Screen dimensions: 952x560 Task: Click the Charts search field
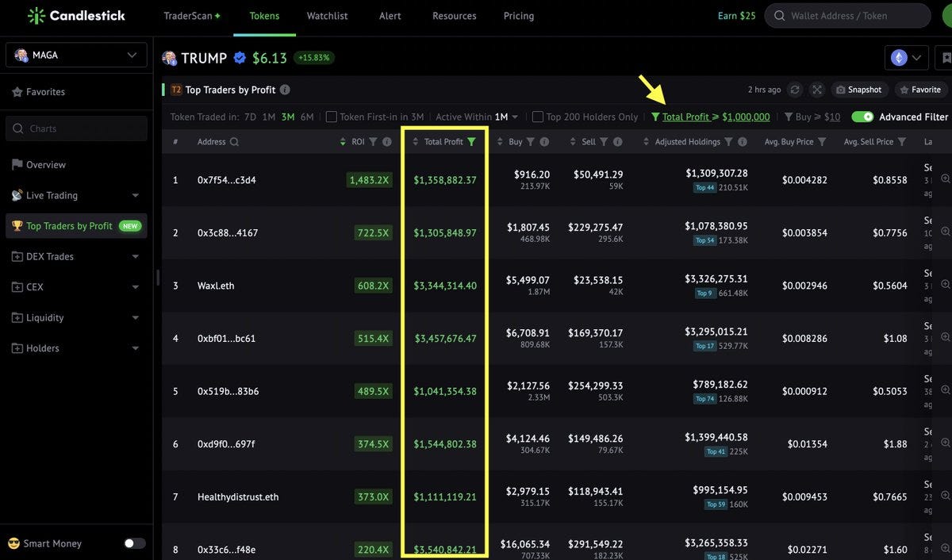coord(76,128)
